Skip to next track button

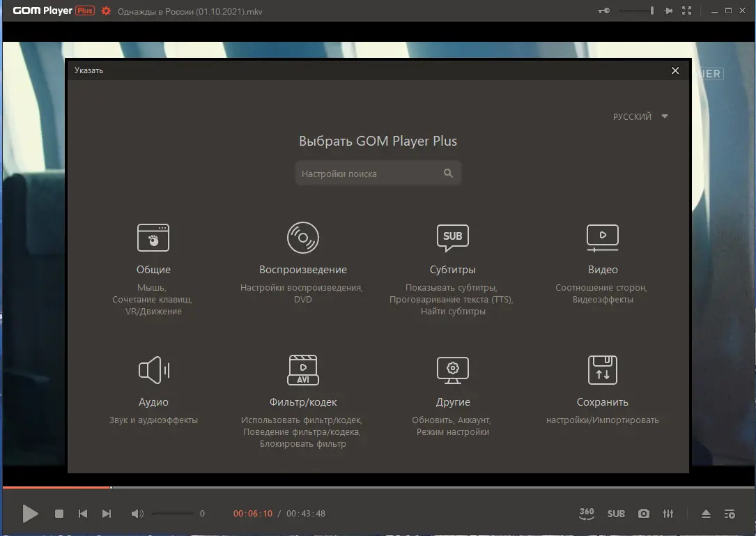(107, 514)
